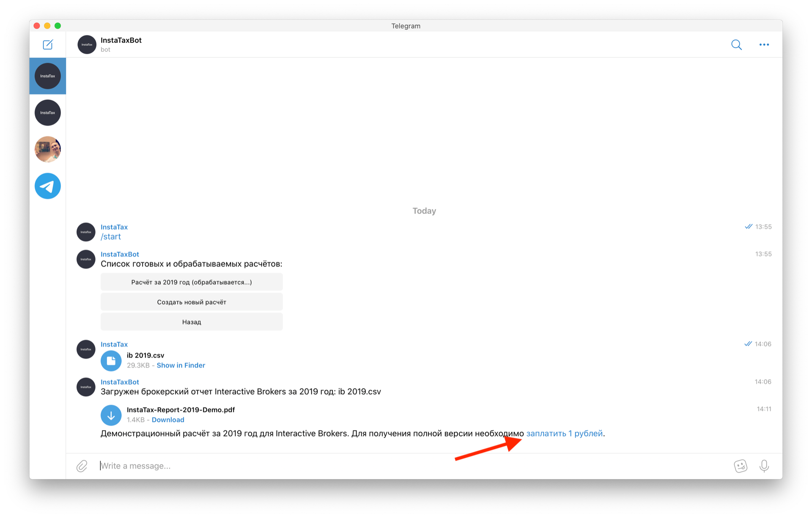Viewport: 812px width, 518px height.
Task: Click the "заплатить 1 рублей" payment link
Action: pyautogui.click(x=564, y=433)
